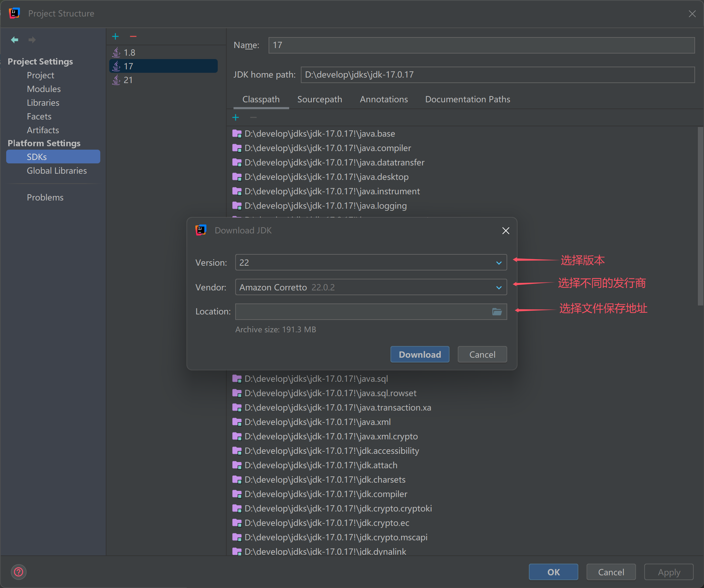
Task: Open the Version dropdown
Action: tap(371, 263)
